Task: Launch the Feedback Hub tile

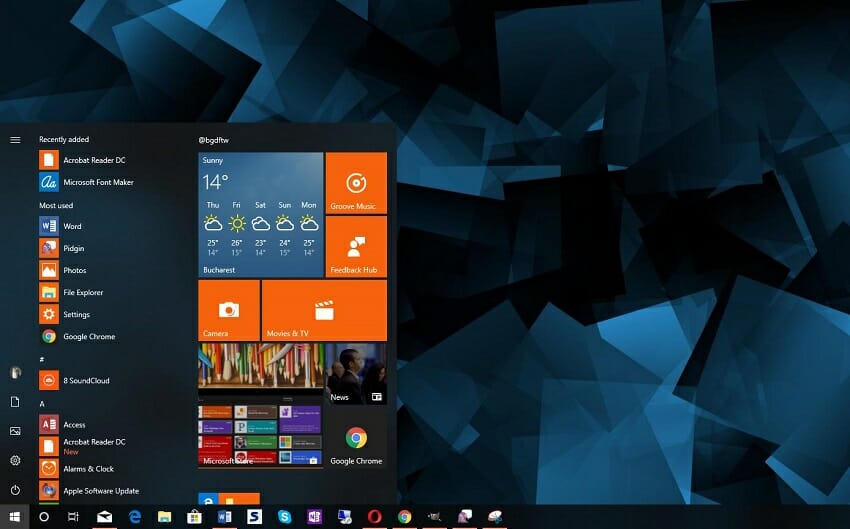Action: click(356, 246)
